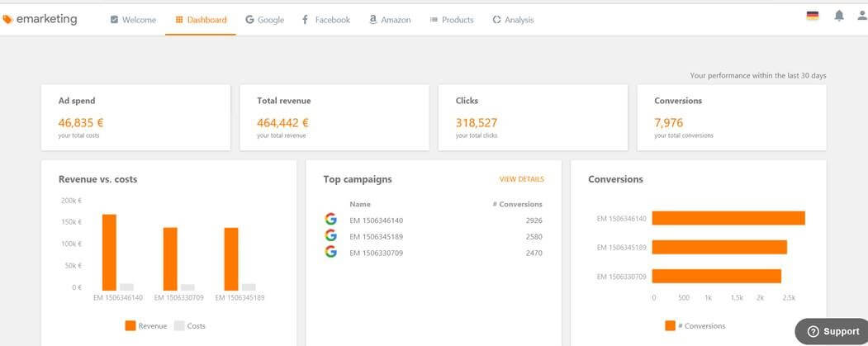Image resolution: width=868 pixels, height=346 pixels.
Task: Click the Products list icon
Action: click(434, 20)
